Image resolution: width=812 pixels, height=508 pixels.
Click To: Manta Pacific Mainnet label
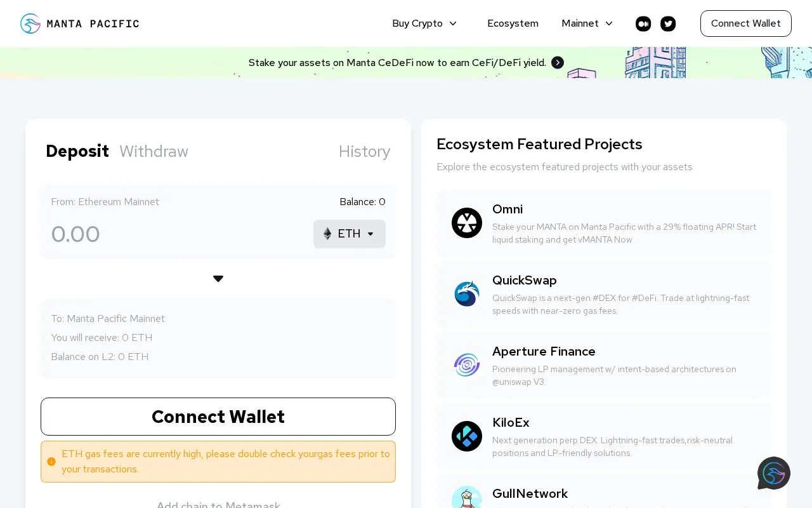(x=108, y=319)
